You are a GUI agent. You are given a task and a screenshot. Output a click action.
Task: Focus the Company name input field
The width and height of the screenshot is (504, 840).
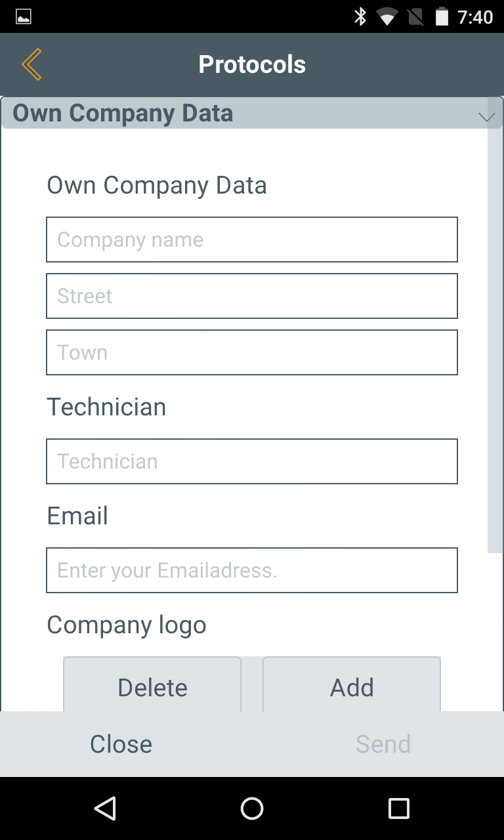[x=252, y=240]
